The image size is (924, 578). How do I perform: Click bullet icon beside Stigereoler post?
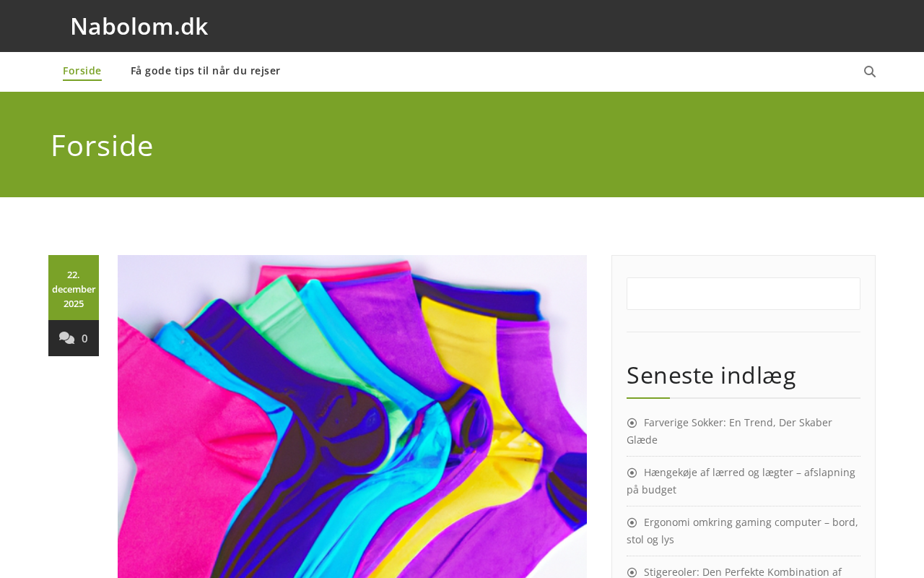tap(632, 572)
